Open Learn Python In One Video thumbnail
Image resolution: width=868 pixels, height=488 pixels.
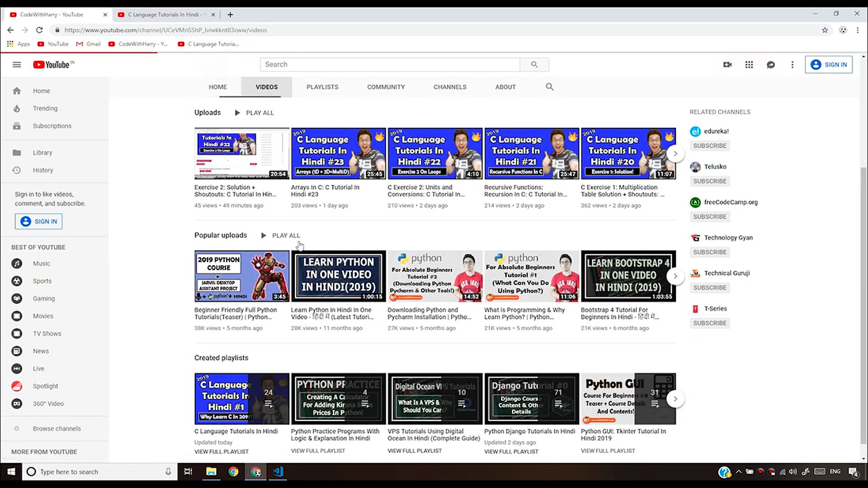pos(339,276)
